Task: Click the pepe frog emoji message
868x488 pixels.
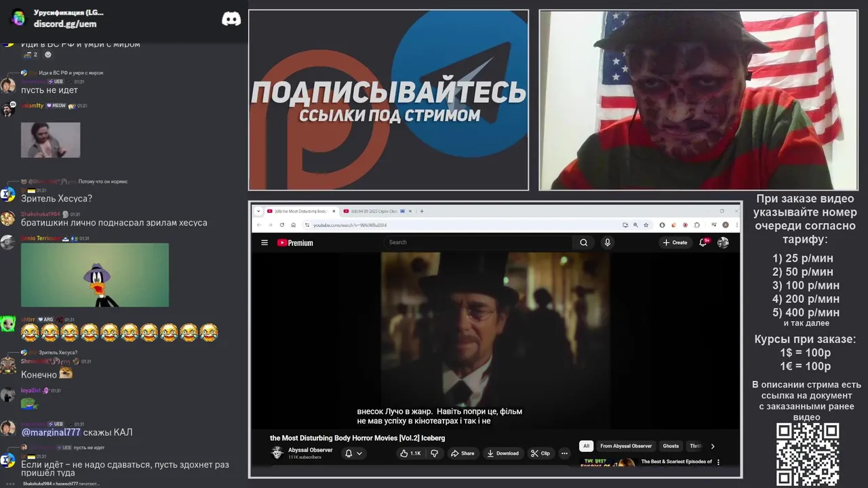Action: 29,404
